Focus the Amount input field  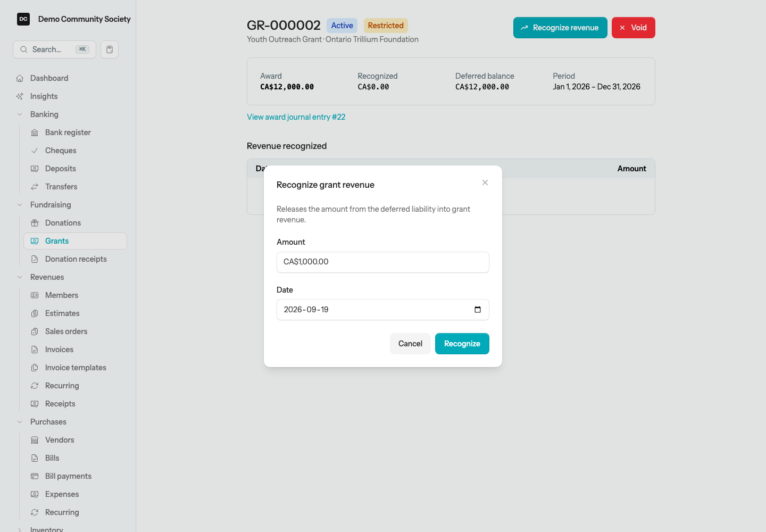tap(383, 262)
